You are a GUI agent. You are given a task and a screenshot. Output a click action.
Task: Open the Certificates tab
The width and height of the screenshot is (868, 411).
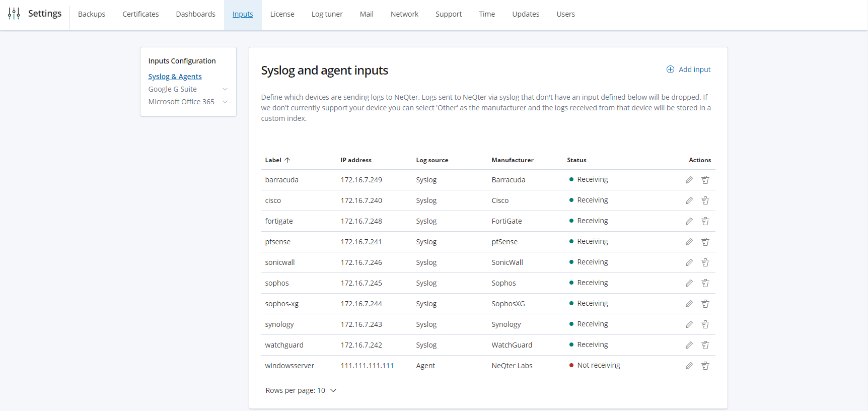(140, 14)
